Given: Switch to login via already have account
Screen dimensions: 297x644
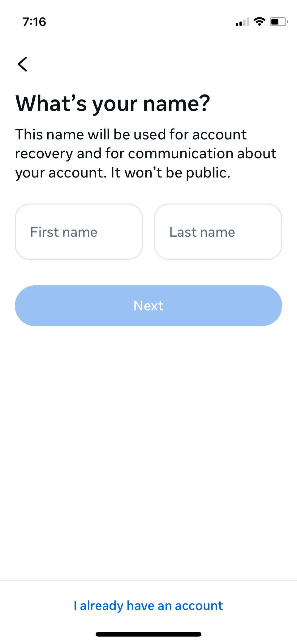Looking at the screenshot, I should [148, 606].
